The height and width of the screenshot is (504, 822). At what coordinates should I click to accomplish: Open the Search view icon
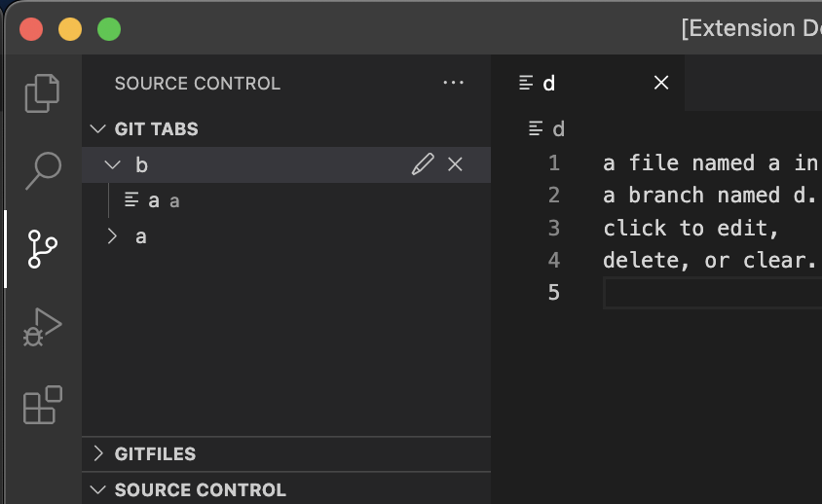[43, 171]
